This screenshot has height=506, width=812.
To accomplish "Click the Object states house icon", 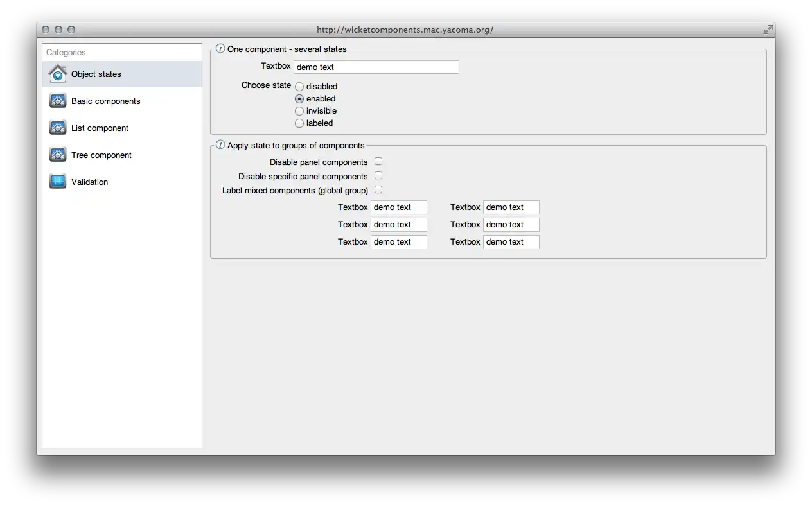I will [58, 74].
